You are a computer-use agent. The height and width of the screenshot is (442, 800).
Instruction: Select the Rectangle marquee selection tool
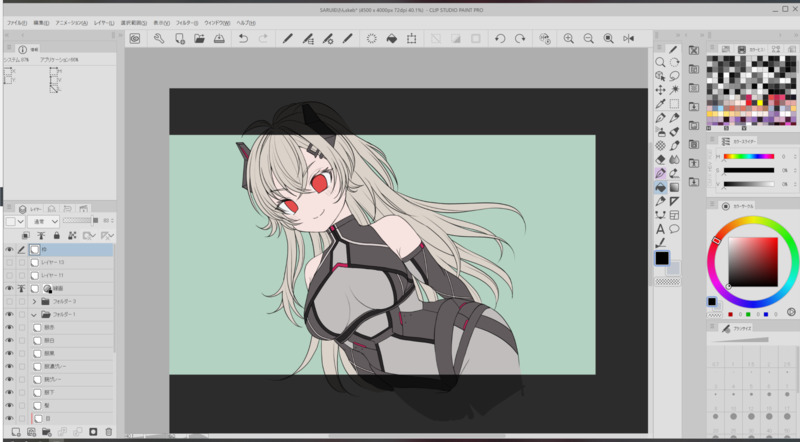(674, 104)
